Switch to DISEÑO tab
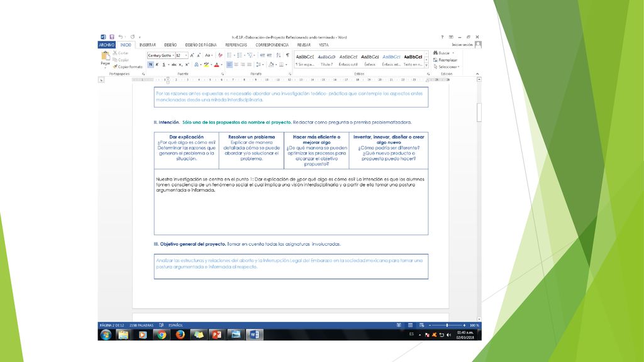Image resolution: width=644 pixels, height=362 pixels. pyautogui.click(x=170, y=45)
